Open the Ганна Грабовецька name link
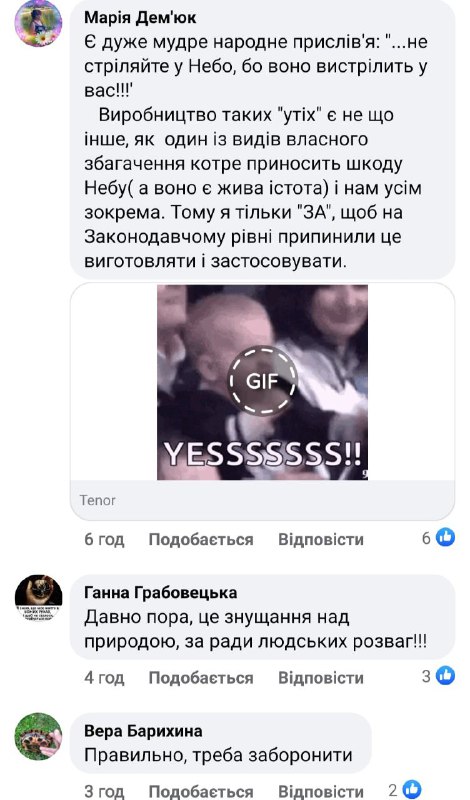Screen dimensions: 470x800 pos(161,592)
